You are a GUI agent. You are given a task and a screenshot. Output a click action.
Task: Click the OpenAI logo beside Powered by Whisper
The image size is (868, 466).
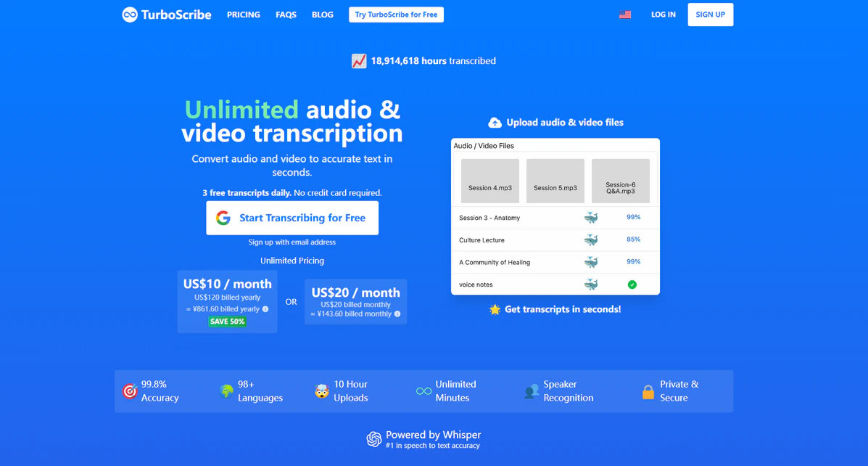374,439
